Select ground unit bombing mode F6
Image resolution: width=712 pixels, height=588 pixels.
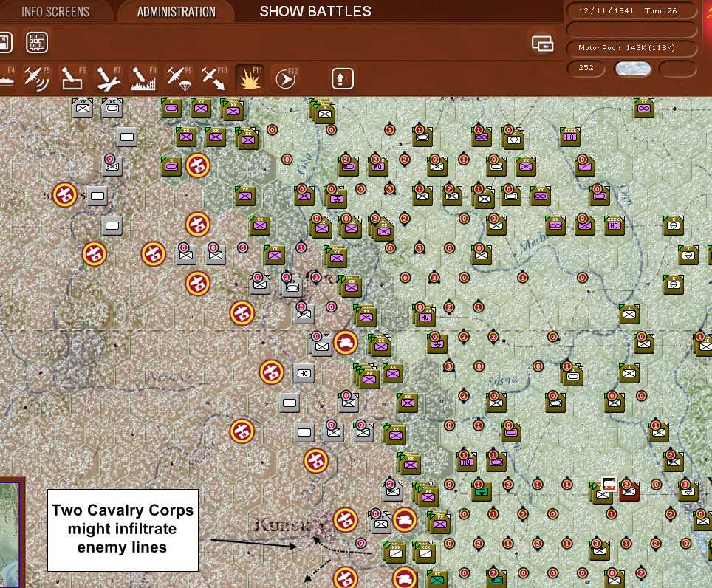click(72, 78)
